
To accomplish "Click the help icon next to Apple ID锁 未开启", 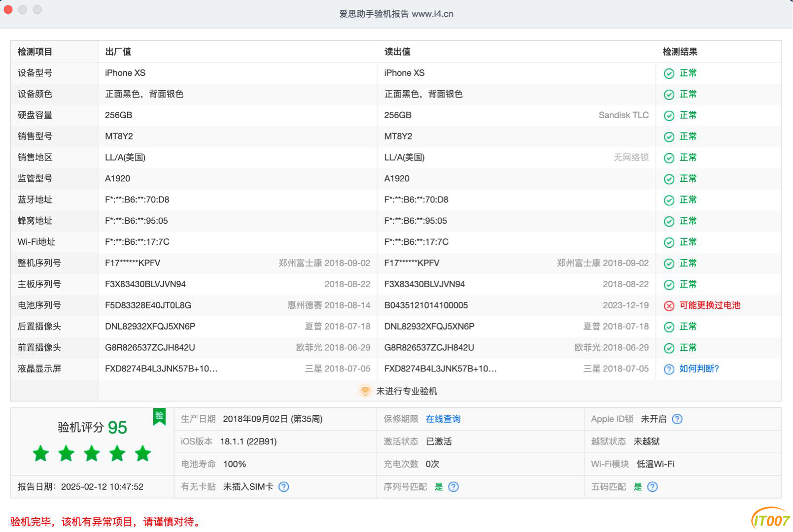I will [677, 419].
